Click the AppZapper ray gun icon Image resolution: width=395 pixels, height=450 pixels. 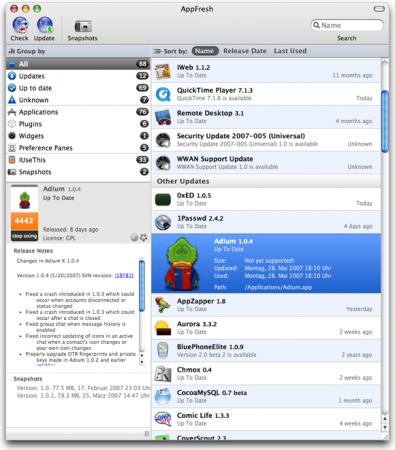[163, 305]
